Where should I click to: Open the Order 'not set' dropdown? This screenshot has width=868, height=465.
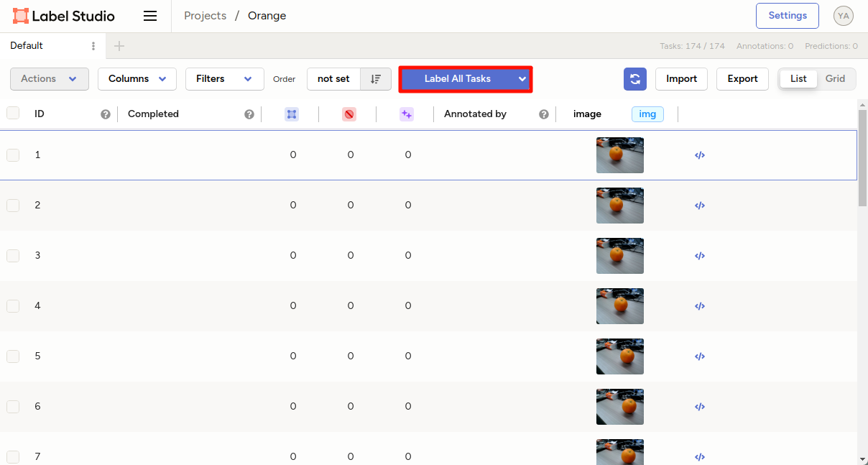tap(334, 79)
